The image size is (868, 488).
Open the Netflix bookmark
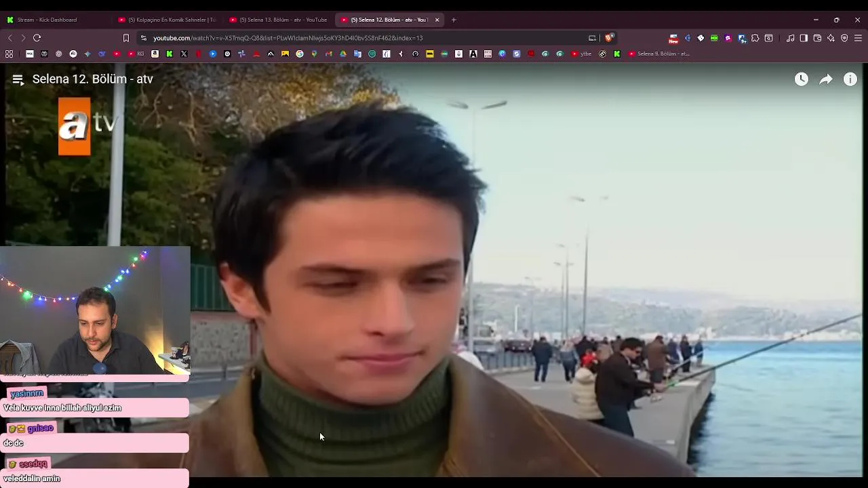coord(199,54)
